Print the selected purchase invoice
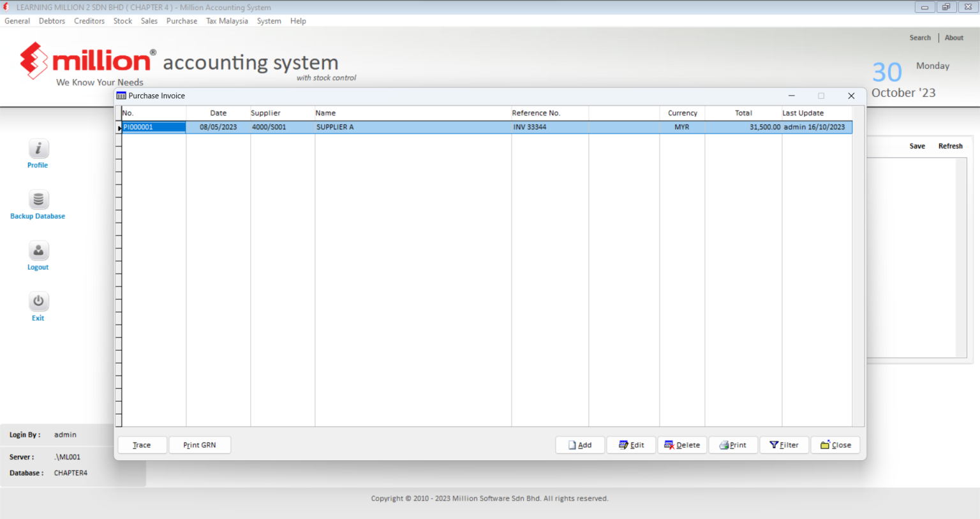The width and height of the screenshot is (980, 519). [733, 444]
